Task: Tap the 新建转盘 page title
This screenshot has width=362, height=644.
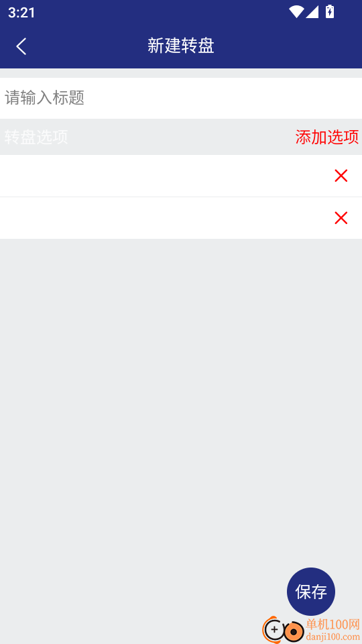Action: (x=181, y=46)
